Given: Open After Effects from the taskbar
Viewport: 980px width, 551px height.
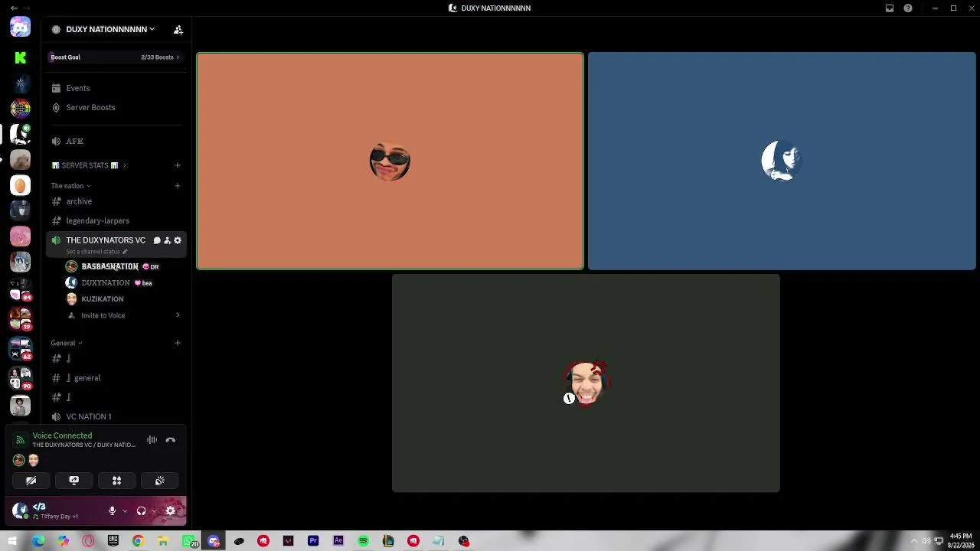Looking at the screenshot, I should (x=338, y=541).
